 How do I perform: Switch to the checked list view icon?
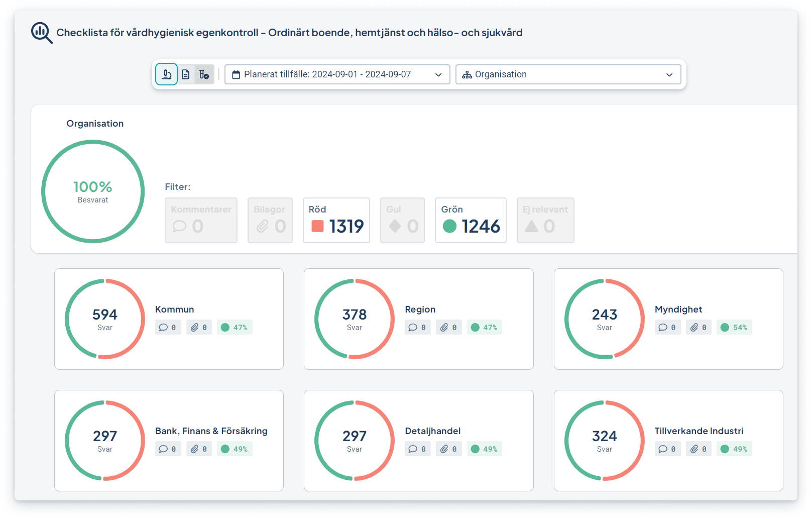click(204, 74)
